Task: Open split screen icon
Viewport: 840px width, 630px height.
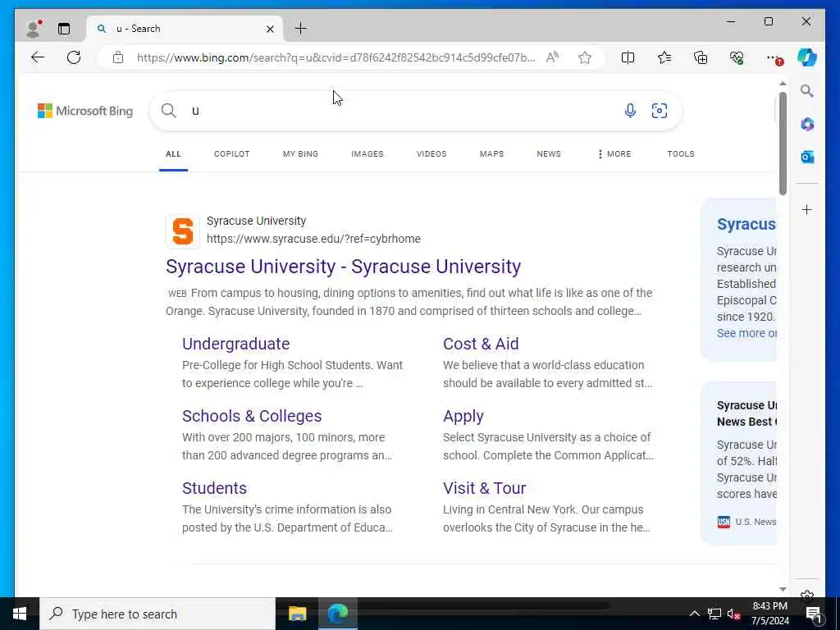Action: 628,57
